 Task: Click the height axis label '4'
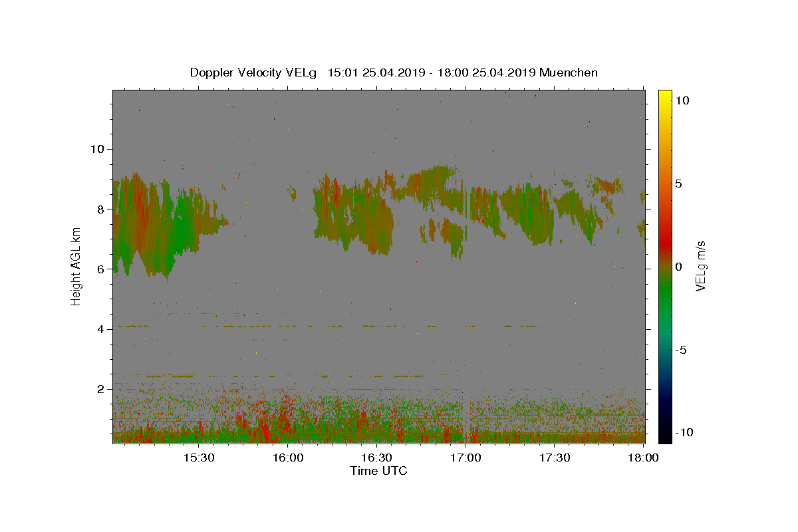coord(100,329)
